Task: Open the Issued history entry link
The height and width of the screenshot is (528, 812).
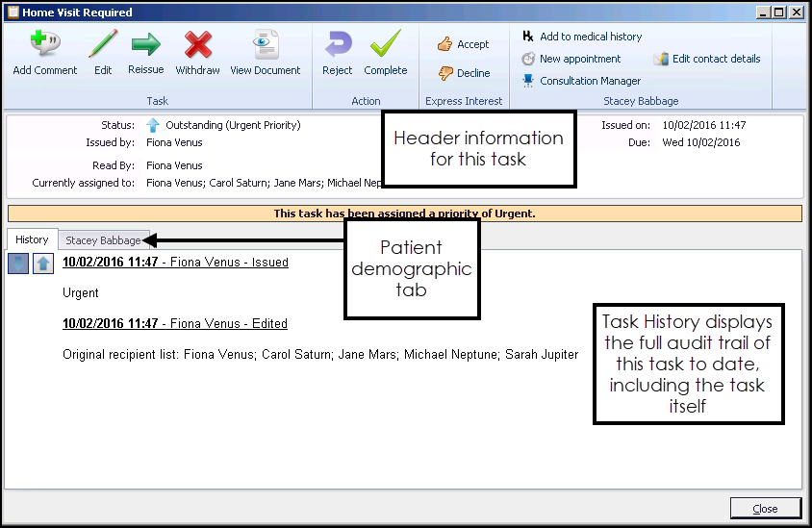Action: (175, 262)
